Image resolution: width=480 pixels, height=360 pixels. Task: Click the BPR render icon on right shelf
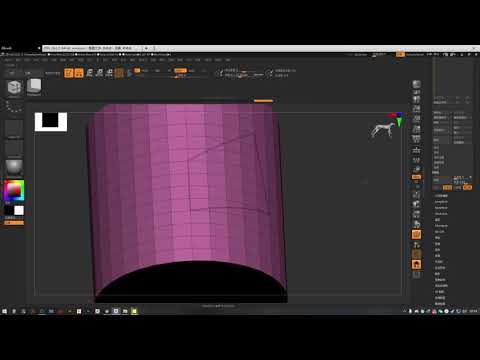click(x=416, y=84)
